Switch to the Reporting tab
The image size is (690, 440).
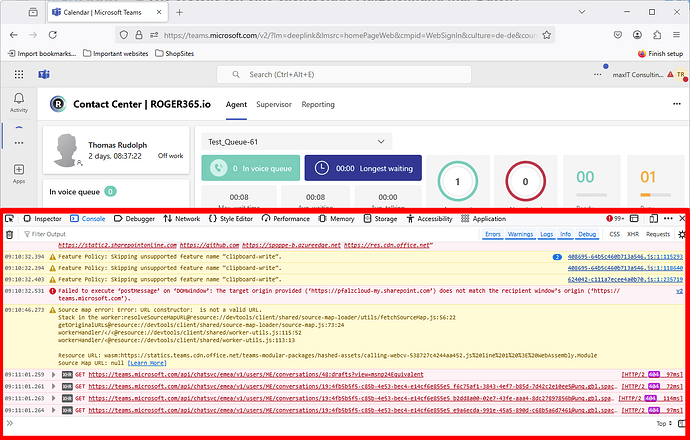coord(318,104)
